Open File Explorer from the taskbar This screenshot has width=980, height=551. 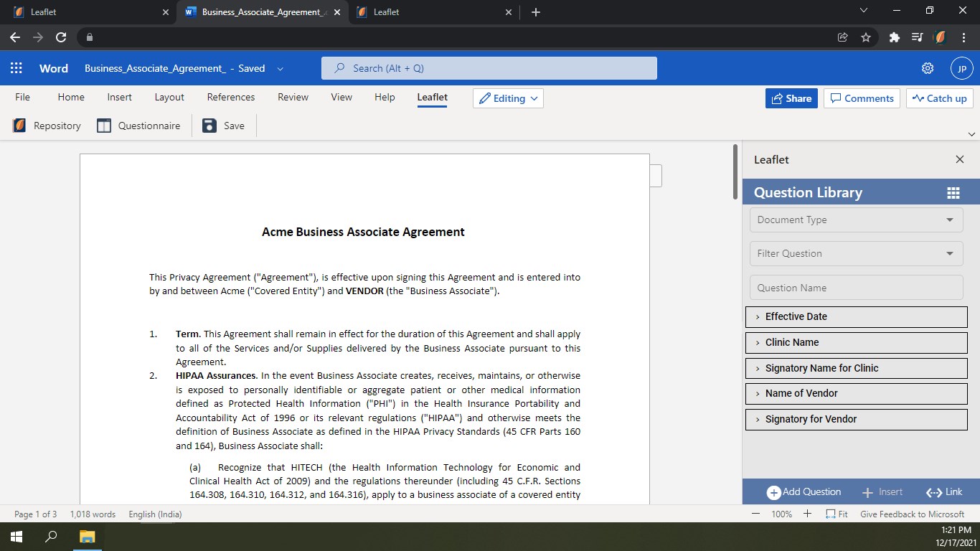[87, 536]
